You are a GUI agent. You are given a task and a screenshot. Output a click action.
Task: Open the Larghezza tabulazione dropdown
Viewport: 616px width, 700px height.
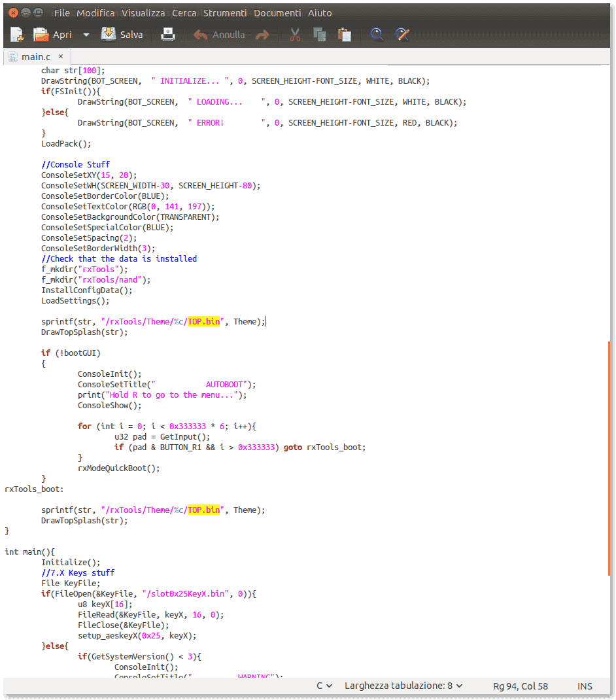(x=403, y=686)
